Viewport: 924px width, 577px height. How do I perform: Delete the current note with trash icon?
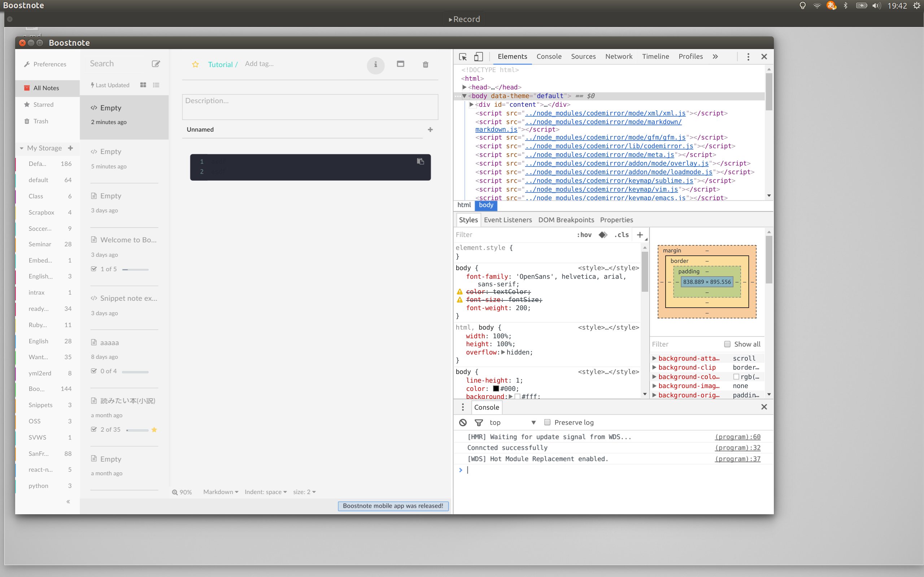(x=425, y=64)
